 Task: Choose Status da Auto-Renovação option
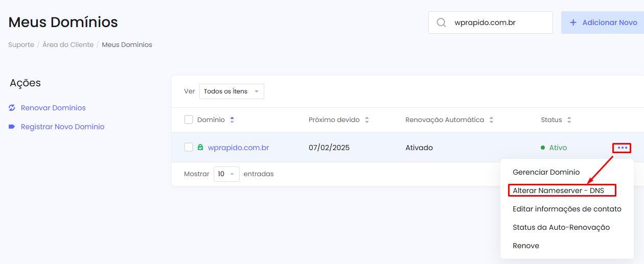(561, 227)
